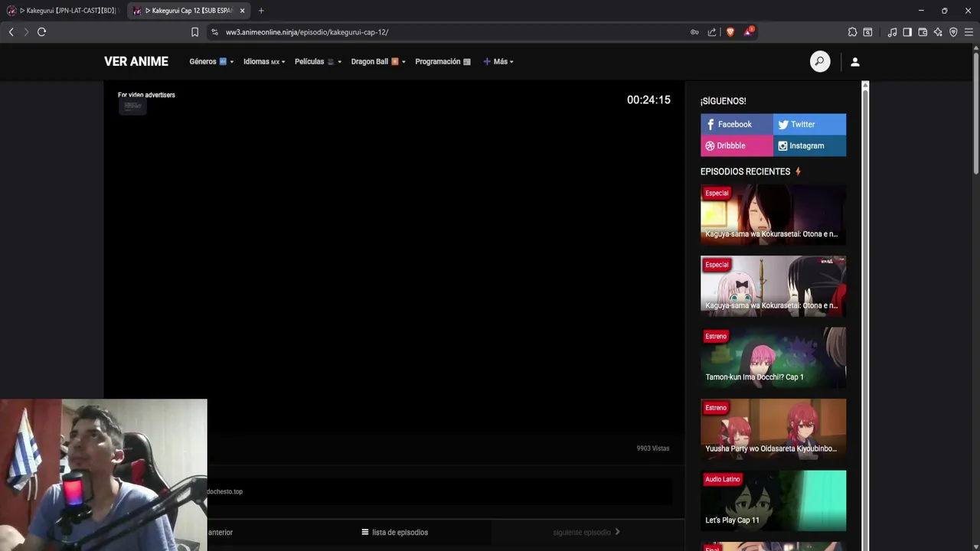Open the media control music note icon
Image resolution: width=980 pixels, height=551 pixels.
coord(892,32)
